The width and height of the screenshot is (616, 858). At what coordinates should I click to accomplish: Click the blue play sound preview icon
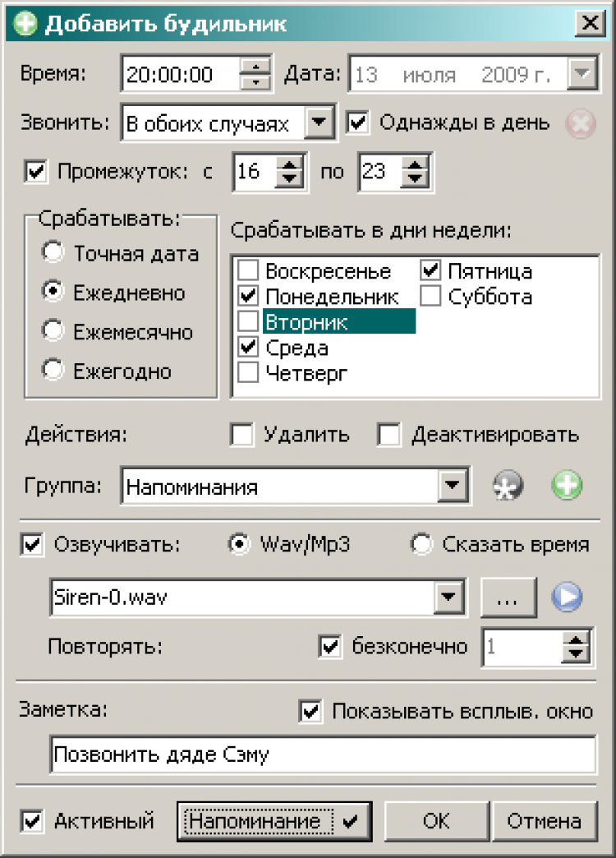567,597
